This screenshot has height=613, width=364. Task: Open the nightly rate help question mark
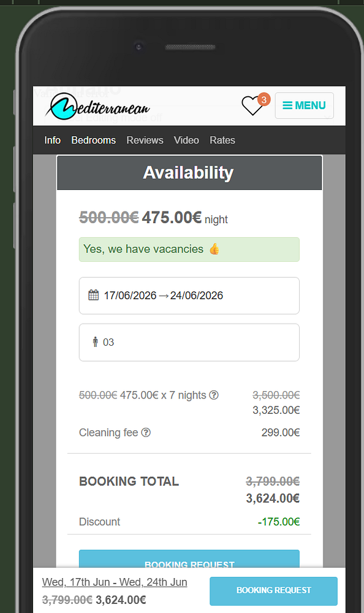pos(213,395)
